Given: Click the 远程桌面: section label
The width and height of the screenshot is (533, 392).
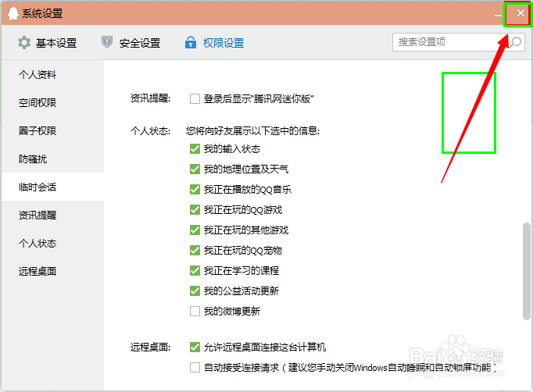Looking at the screenshot, I should (x=150, y=347).
